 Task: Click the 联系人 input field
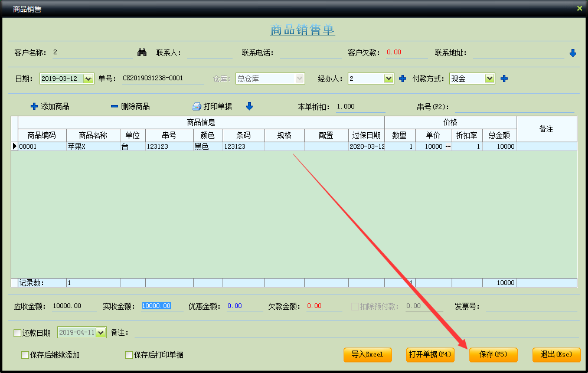click(x=210, y=53)
